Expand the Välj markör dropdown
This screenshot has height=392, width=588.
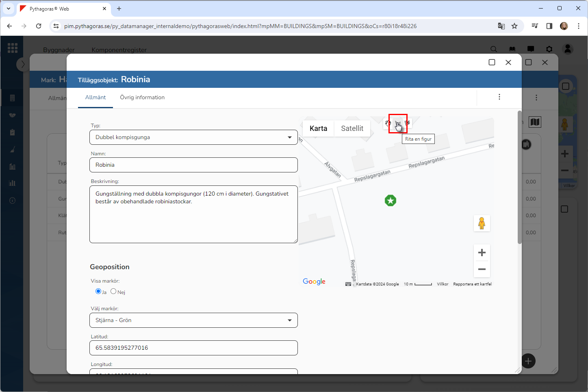pyautogui.click(x=193, y=320)
